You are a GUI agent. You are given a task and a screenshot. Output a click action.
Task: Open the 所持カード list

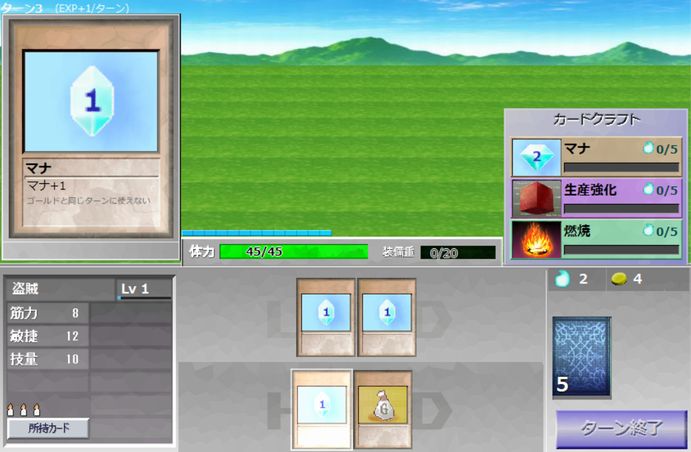pos(48,428)
